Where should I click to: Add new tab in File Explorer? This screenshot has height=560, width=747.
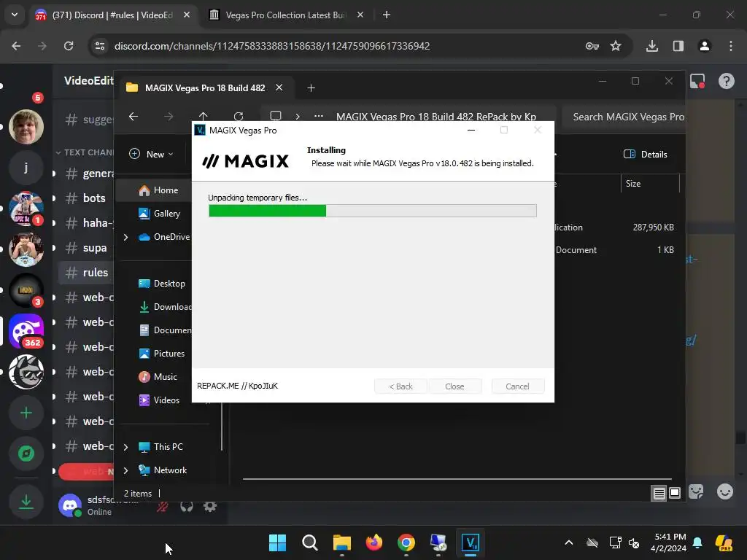pyautogui.click(x=311, y=88)
